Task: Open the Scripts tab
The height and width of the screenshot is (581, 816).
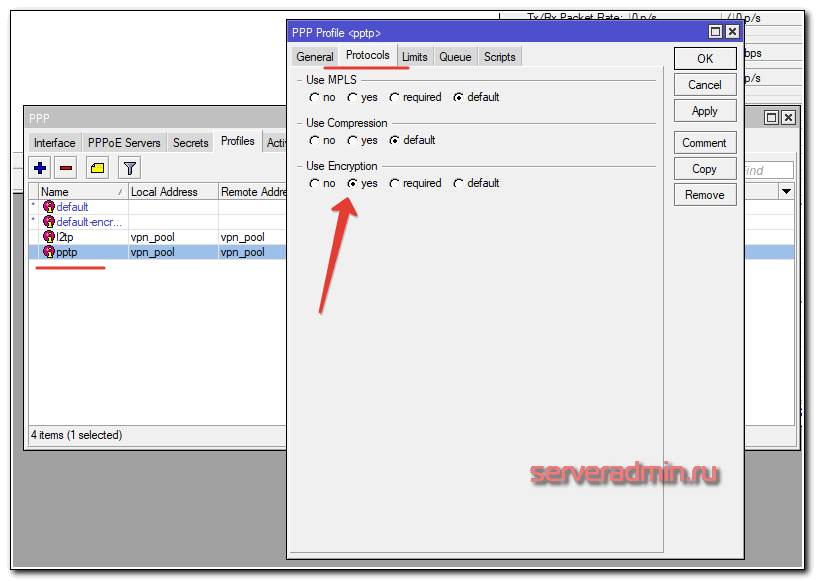Action: (500, 57)
